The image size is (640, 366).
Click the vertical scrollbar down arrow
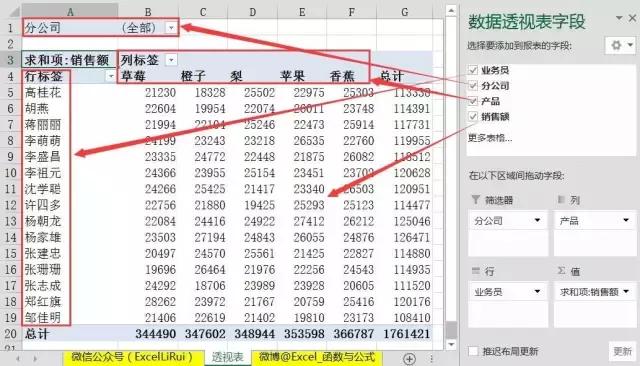tap(451, 345)
